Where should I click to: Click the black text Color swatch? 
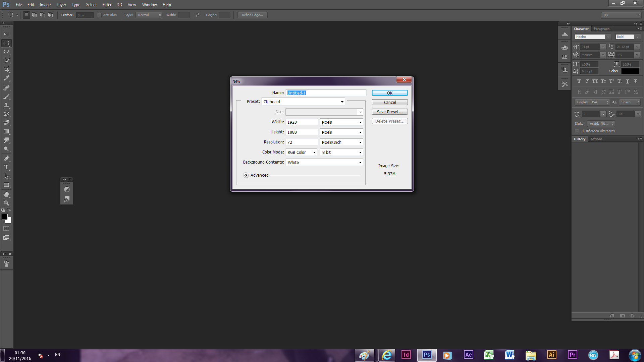[x=630, y=71]
